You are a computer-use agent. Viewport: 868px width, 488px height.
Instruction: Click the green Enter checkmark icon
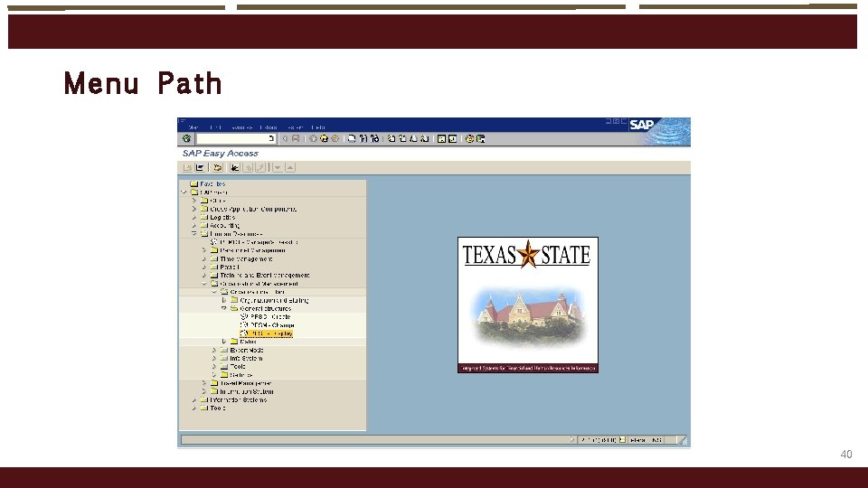186,138
